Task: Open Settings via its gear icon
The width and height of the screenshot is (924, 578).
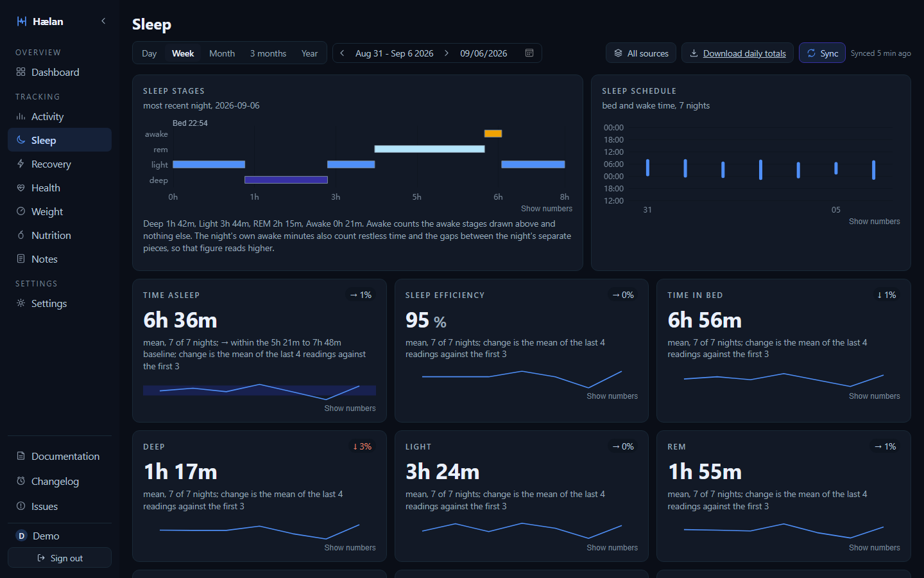Action: 21,303
